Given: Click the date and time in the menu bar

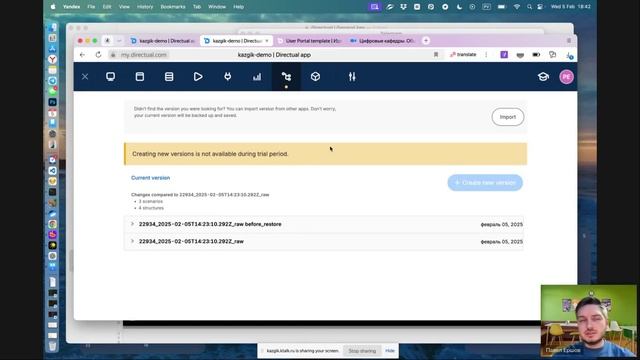Looking at the screenshot, I should point(571,7).
